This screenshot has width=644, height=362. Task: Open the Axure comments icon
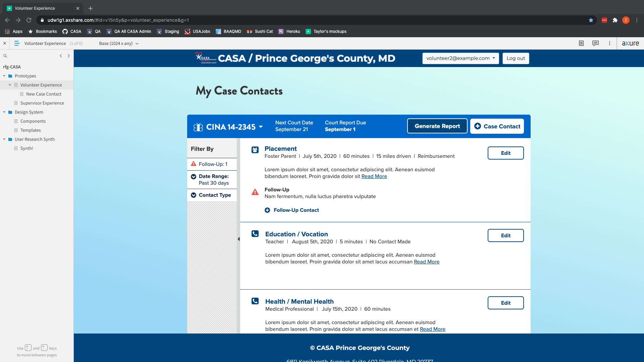(595, 43)
